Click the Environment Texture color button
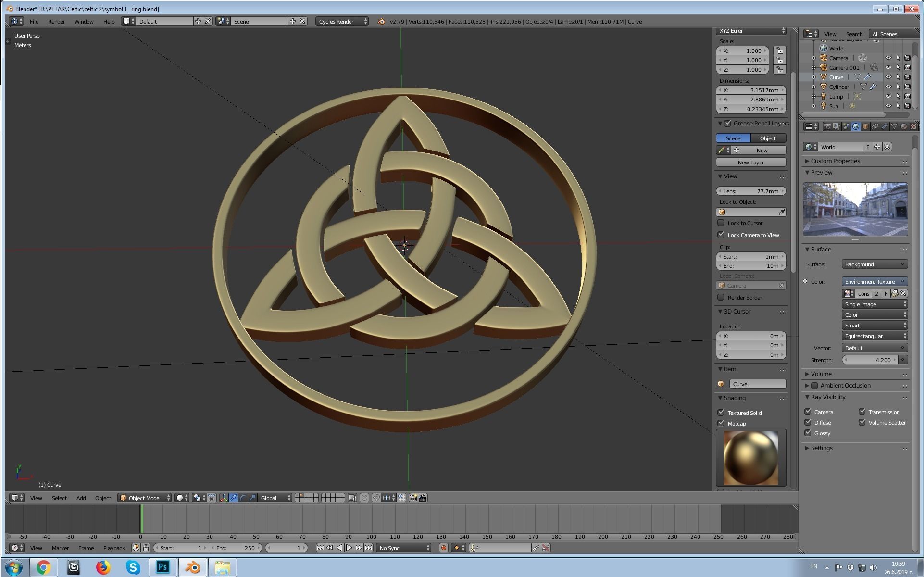 coord(874,281)
